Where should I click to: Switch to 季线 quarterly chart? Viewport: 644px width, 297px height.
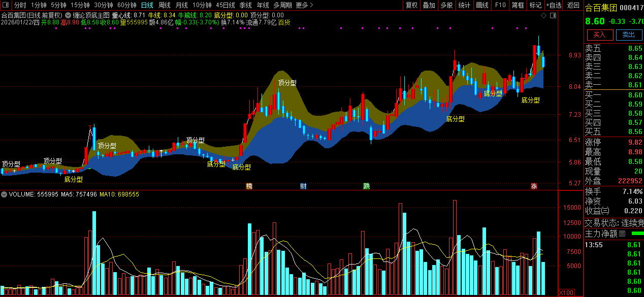(x=246, y=5)
